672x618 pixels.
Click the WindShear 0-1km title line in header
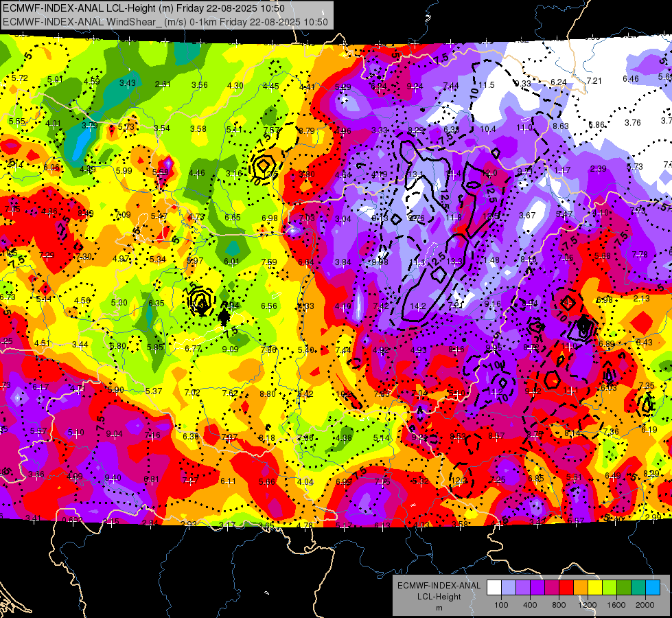coord(165,22)
